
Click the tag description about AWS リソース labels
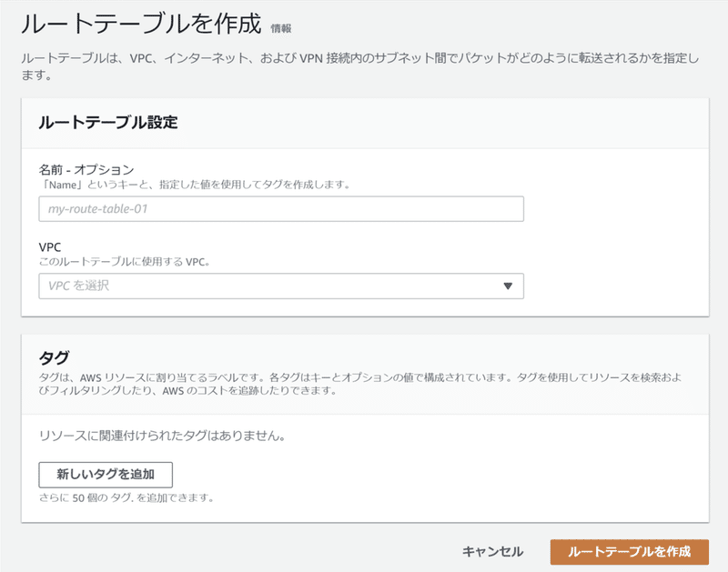360,384
